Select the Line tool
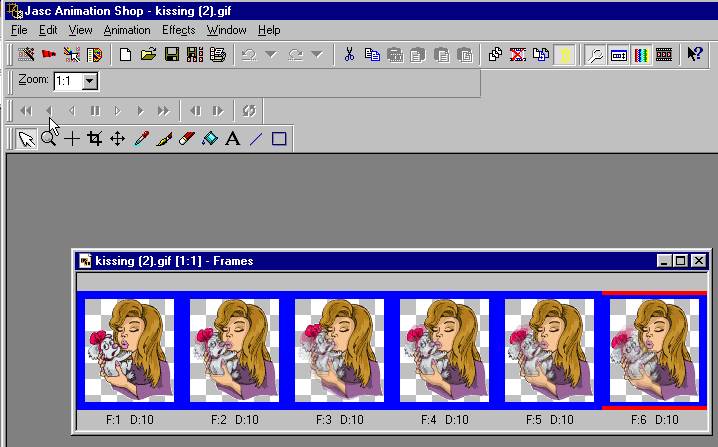 tap(256, 138)
